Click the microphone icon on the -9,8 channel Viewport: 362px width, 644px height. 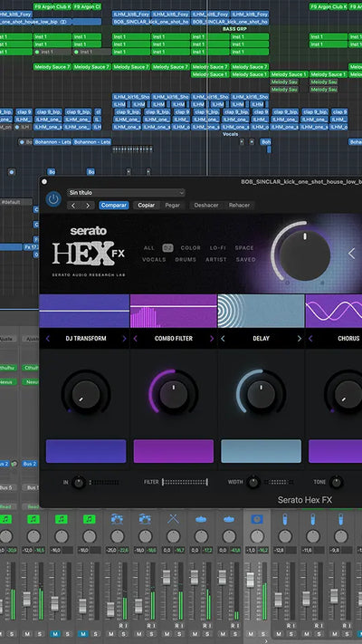coord(340,519)
